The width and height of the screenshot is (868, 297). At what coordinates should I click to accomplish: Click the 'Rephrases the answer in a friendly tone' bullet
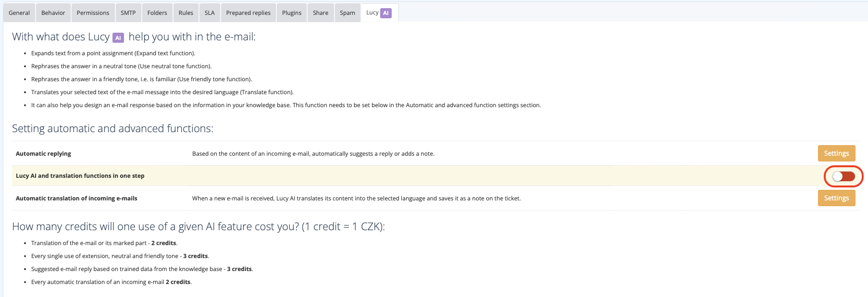(x=141, y=79)
